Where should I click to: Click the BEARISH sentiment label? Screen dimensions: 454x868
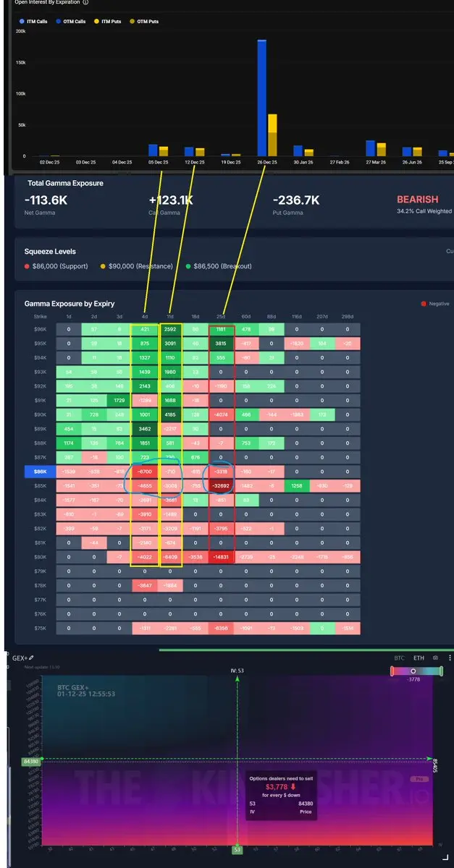(418, 199)
